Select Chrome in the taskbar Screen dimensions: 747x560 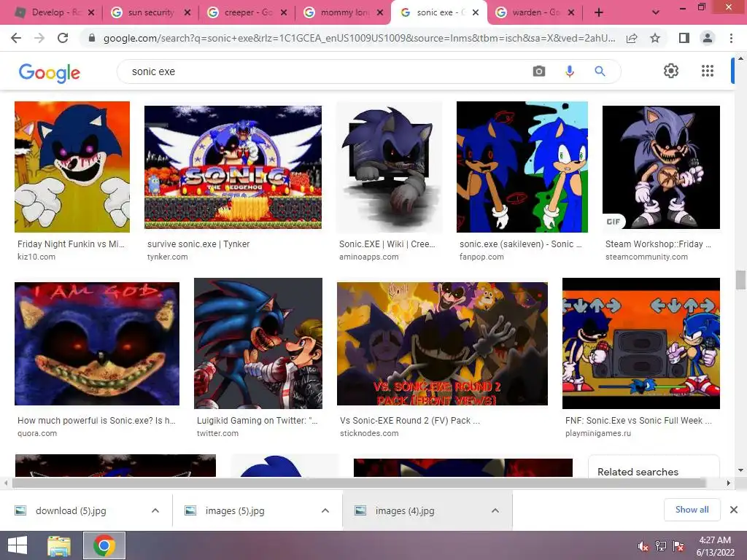(x=104, y=545)
